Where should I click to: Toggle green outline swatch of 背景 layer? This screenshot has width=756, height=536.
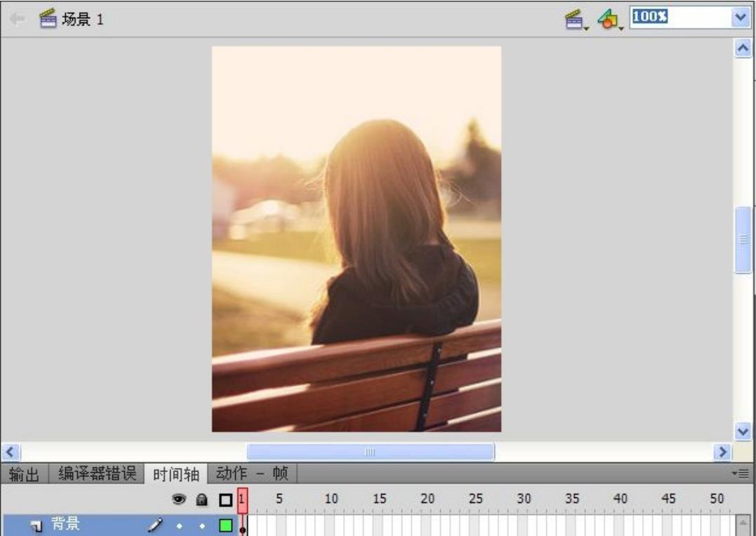[x=225, y=524]
